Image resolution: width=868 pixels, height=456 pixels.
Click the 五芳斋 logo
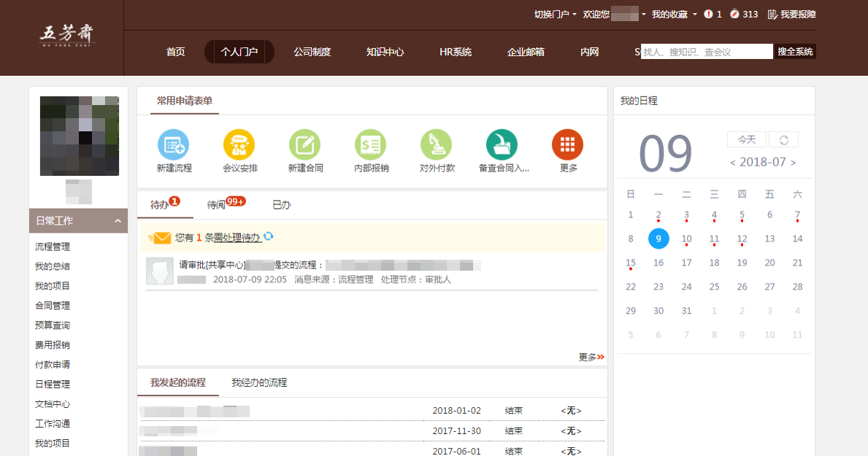click(x=67, y=35)
